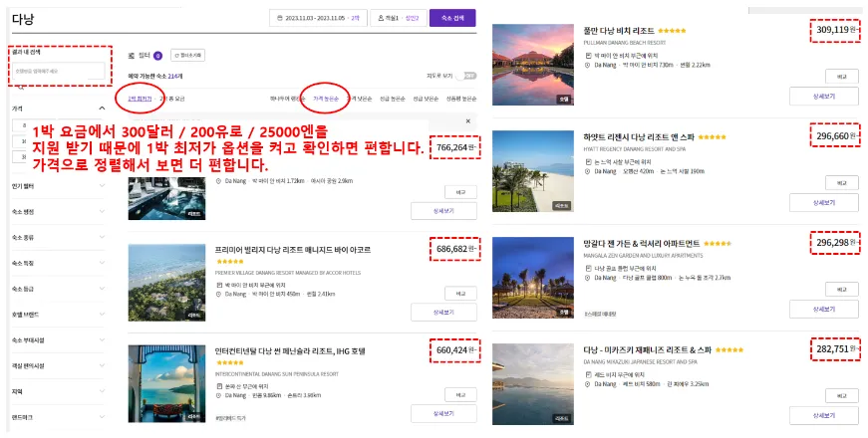Click the filter icon beside 필터
The height and width of the screenshot is (438, 868).
(132, 56)
